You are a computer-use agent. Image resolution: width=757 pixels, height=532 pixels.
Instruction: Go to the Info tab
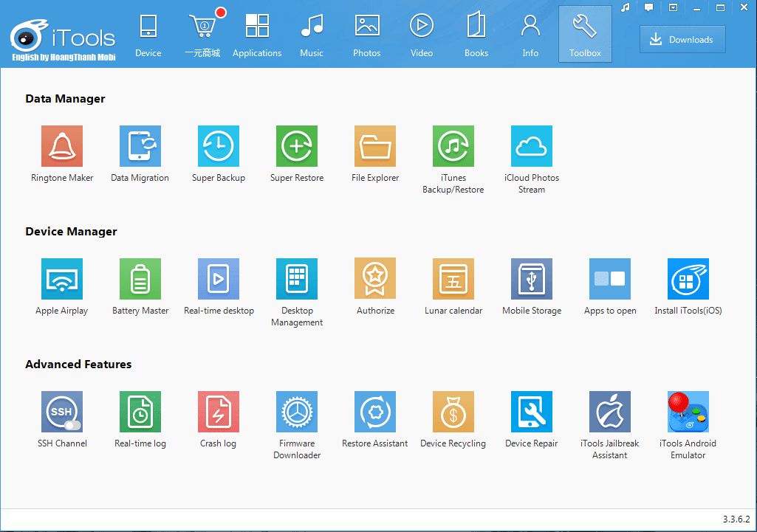pos(530,35)
